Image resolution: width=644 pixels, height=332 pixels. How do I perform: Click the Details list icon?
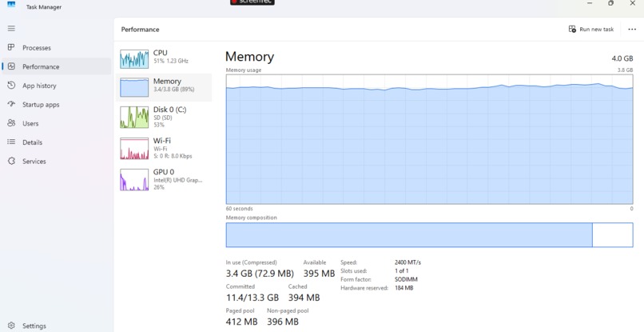[11, 142]
